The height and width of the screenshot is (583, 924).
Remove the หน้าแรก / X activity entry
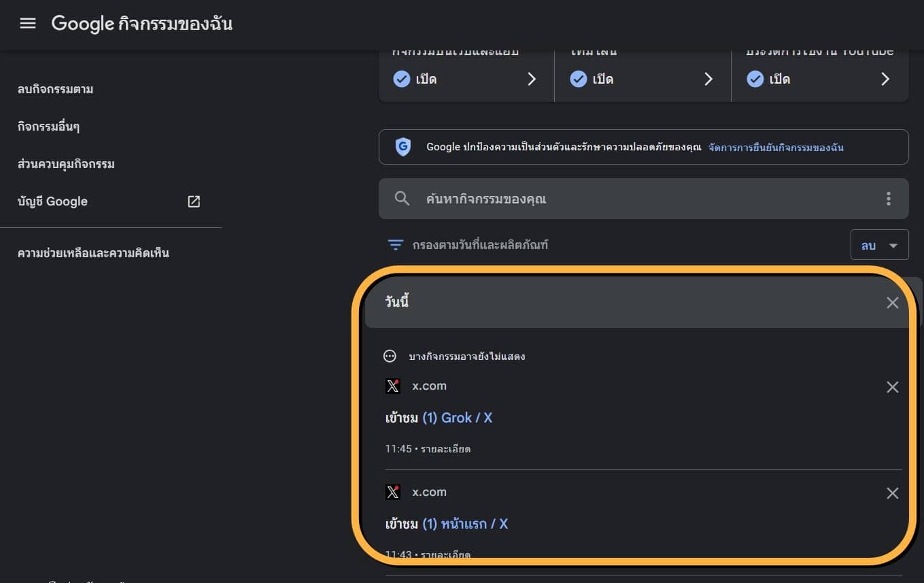click(x=892, y=493)
